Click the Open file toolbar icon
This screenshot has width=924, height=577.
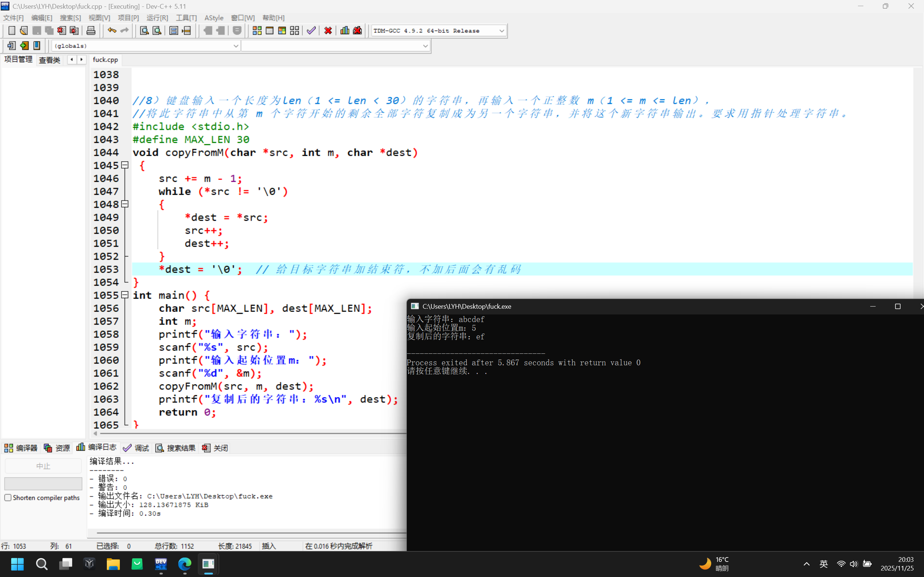(24, 31)
